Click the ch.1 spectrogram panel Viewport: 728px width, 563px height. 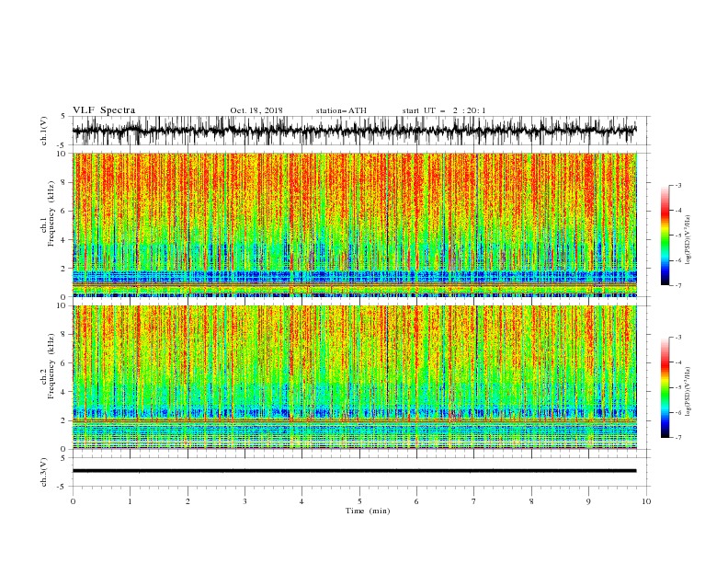coord(355,224)
